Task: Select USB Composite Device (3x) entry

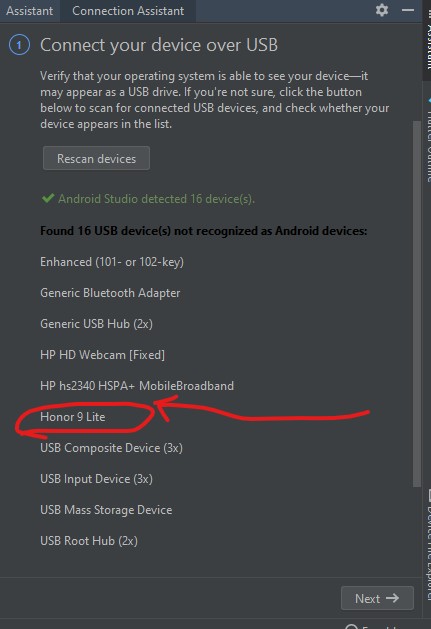Action: click(x=111, y=448)
